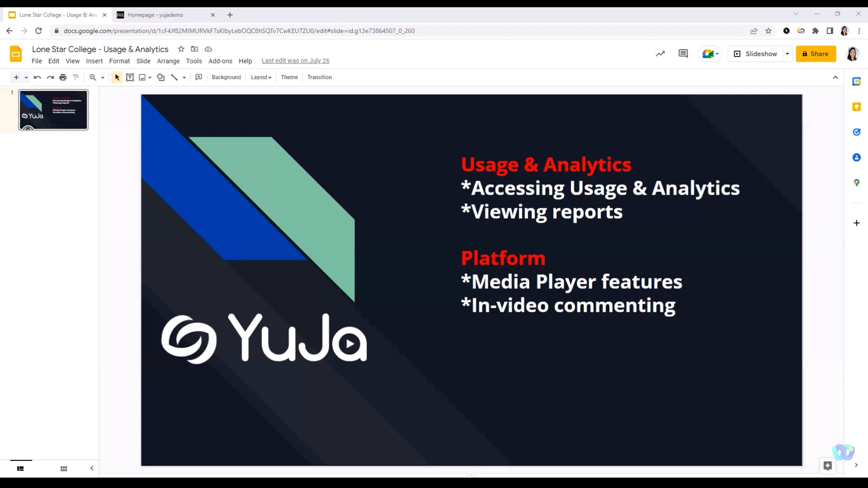Click the Share button
This screenshot has width=868, height=488.
[816, 54]
